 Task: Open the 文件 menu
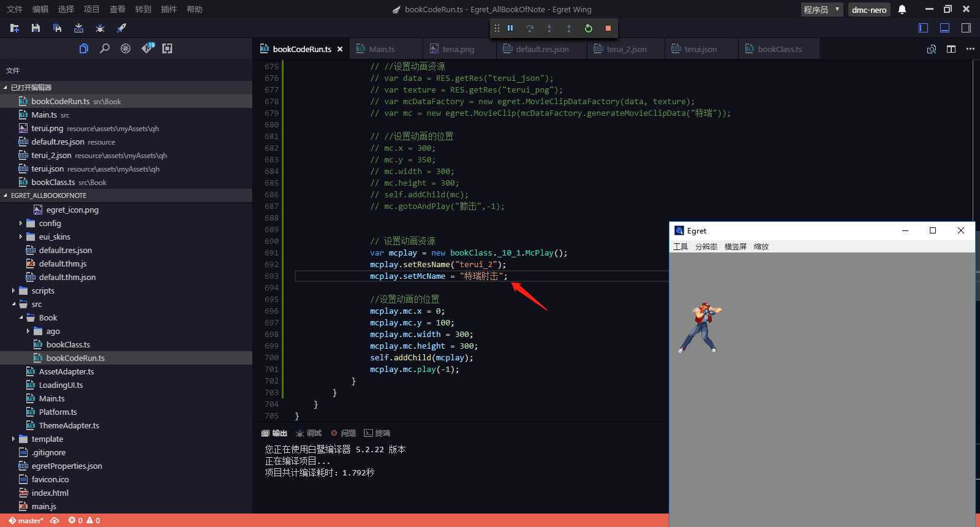point(14,9)
